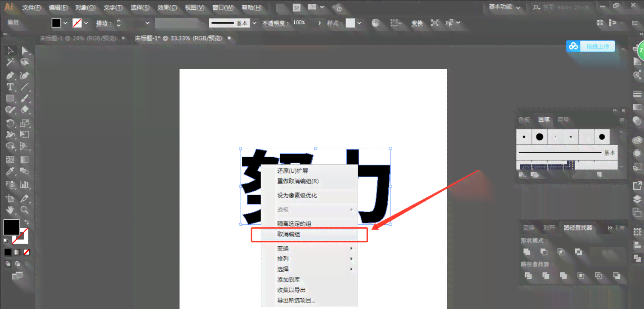Choose 还原(U)扩展 in the context menu

click(x=309, y=171)
